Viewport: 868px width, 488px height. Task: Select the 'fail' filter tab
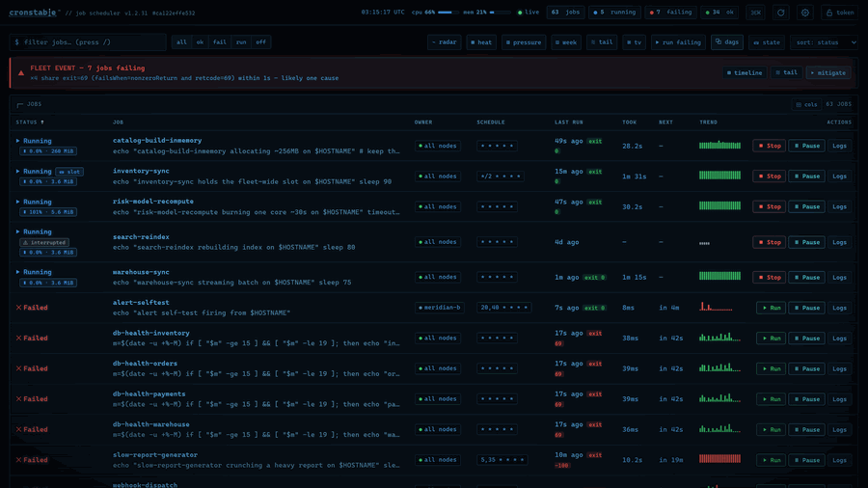coord(220,42)
